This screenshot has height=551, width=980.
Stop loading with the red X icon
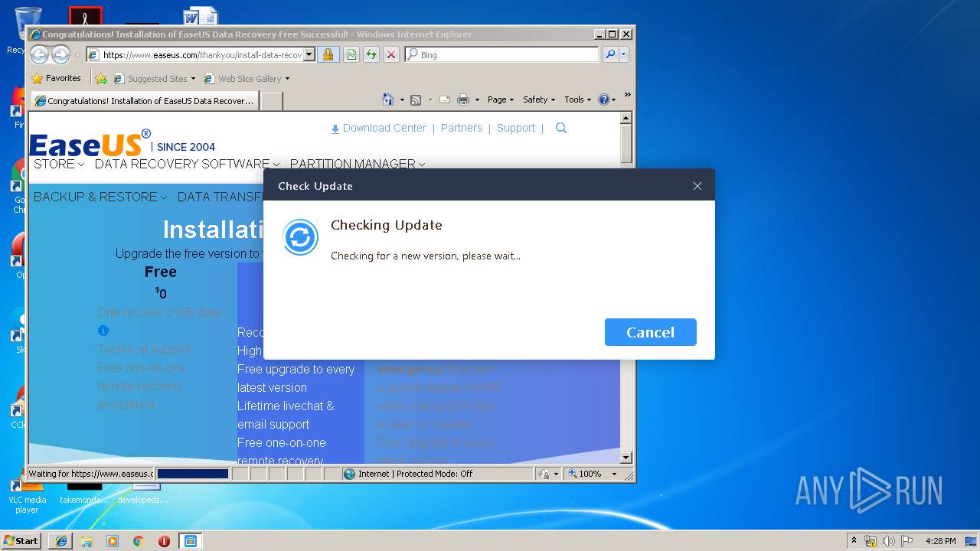pyautogui.click(x=390, y=54)
